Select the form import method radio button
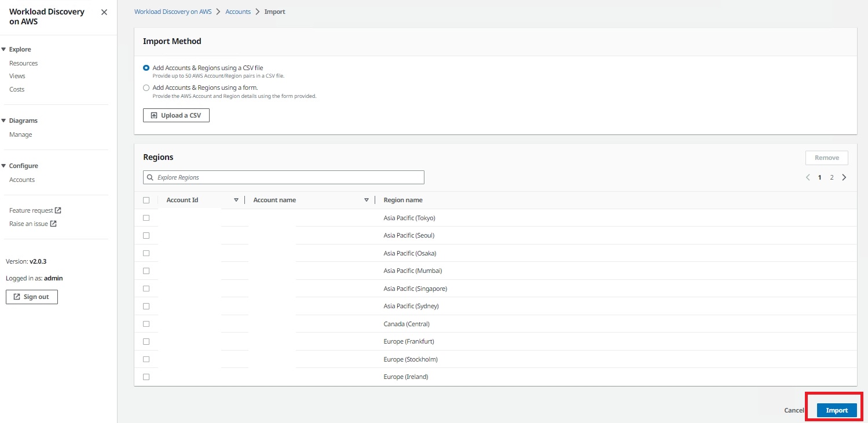The height and width of the screenshot is (423, 868). [x=146, y=87]
